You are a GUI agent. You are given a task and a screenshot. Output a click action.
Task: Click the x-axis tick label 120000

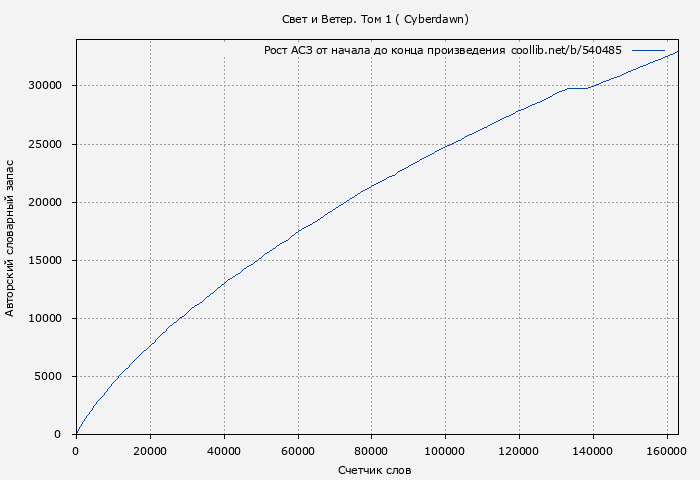point(519,450)
